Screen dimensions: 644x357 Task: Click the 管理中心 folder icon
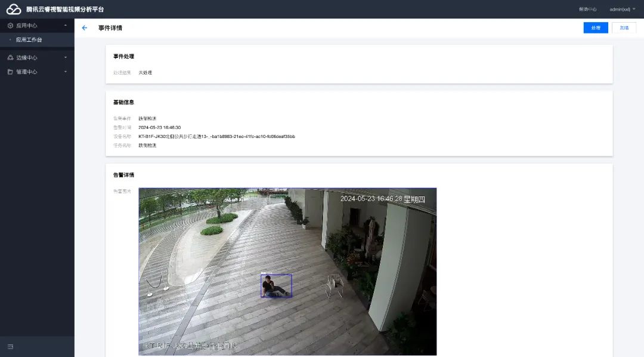10,72
